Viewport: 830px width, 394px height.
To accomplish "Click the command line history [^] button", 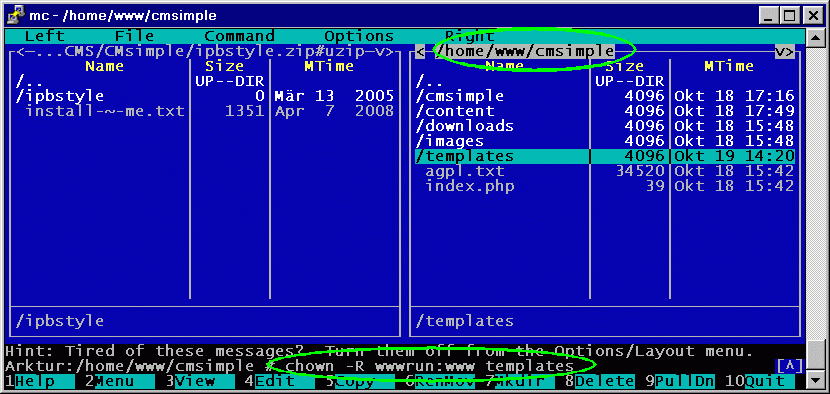I will pyautogui.click(x=790, y=366).
